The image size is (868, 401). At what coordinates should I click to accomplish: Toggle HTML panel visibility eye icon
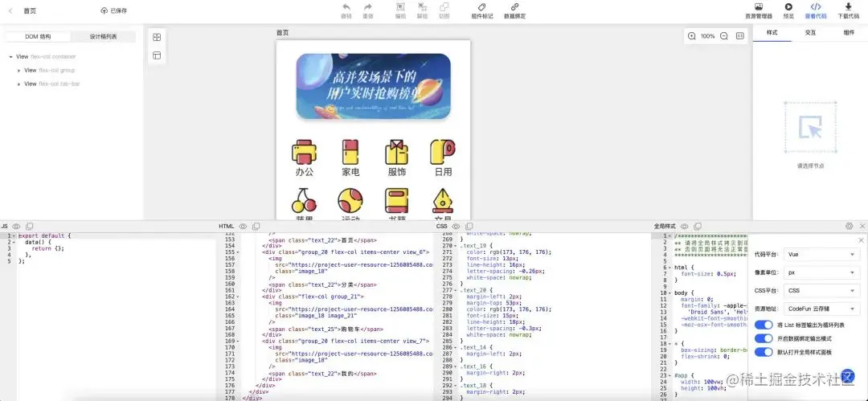243,226
